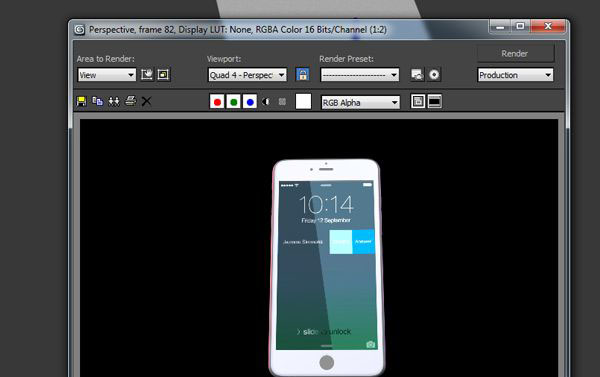600x377 pixels.
Task: Toggle UI overlay frame icon
Action: point(418,101)
